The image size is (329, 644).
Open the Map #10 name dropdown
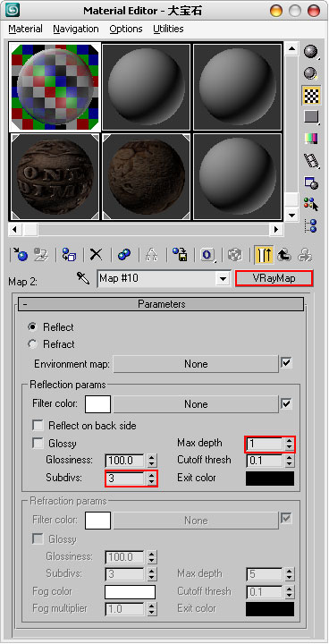coord(223,279)
